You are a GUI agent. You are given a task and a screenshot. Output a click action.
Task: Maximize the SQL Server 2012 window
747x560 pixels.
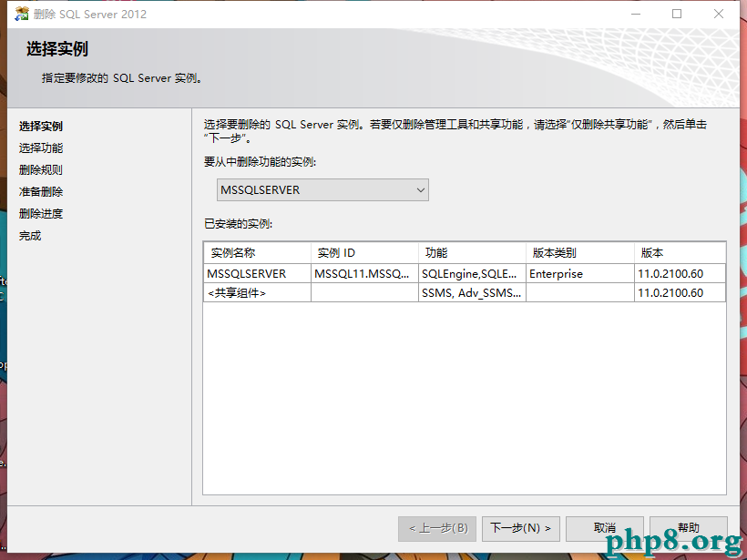point(677,14)
